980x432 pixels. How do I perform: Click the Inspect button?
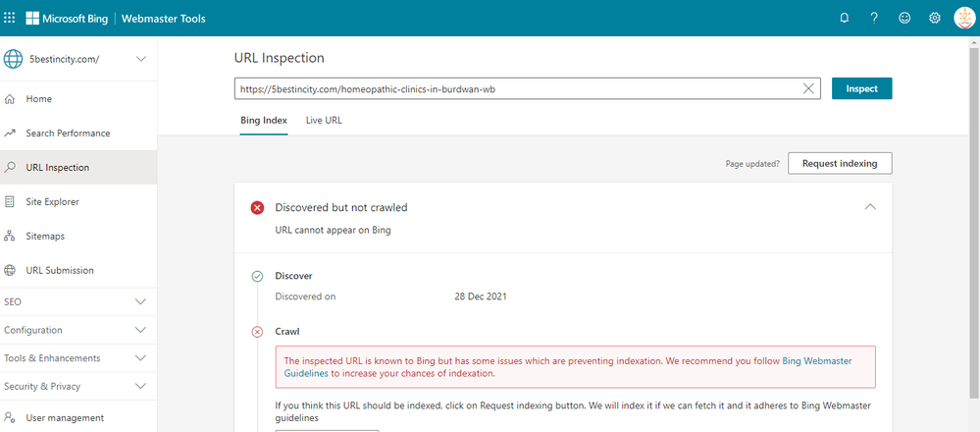tap(862, 88)
